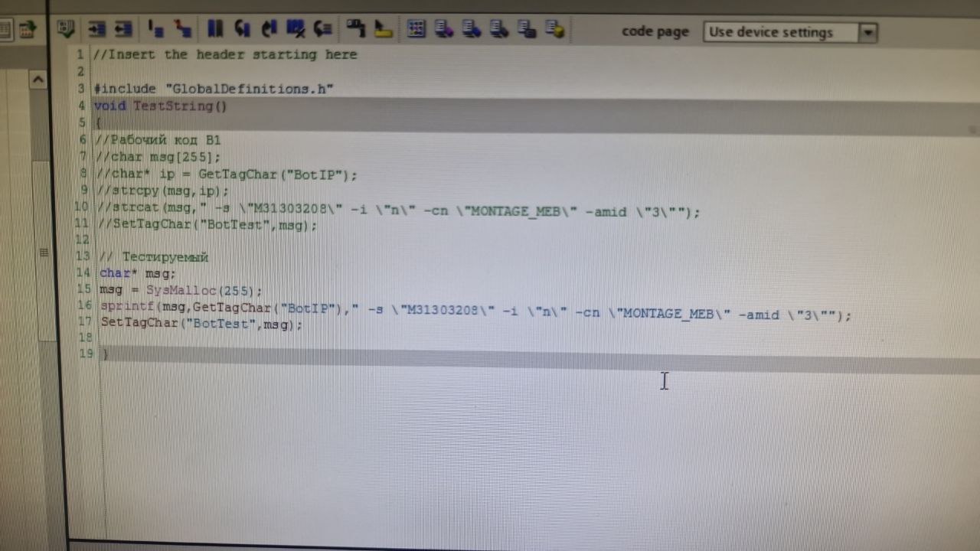Click the colored grid toolbar icon

(416, 29)
